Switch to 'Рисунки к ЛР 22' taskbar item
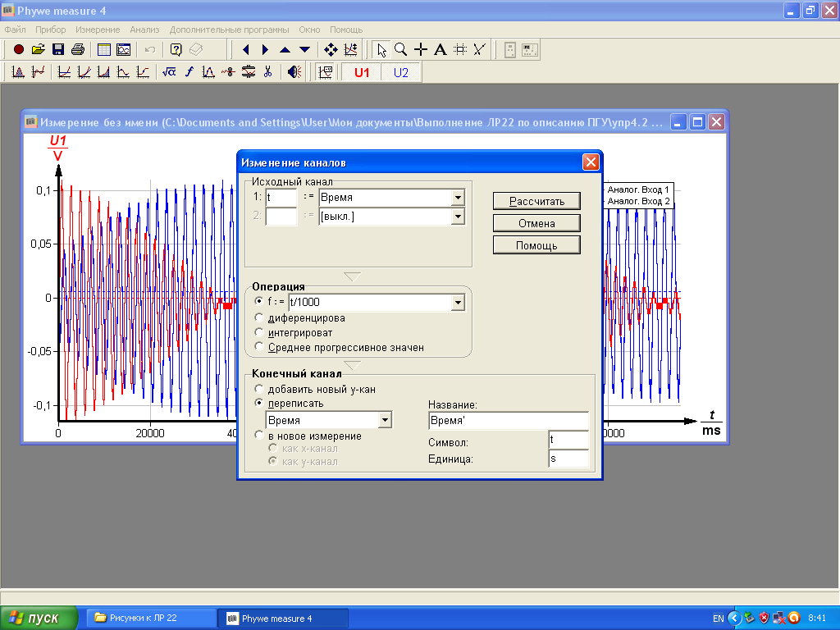This screenshot has height=630, width=840. (x=152, y=618)
